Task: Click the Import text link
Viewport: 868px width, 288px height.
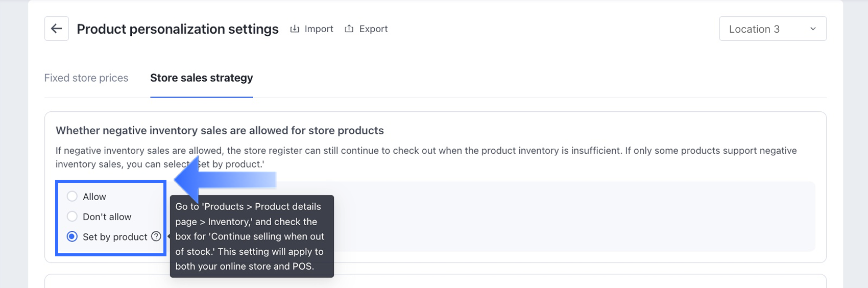Action: click(319, 29)
